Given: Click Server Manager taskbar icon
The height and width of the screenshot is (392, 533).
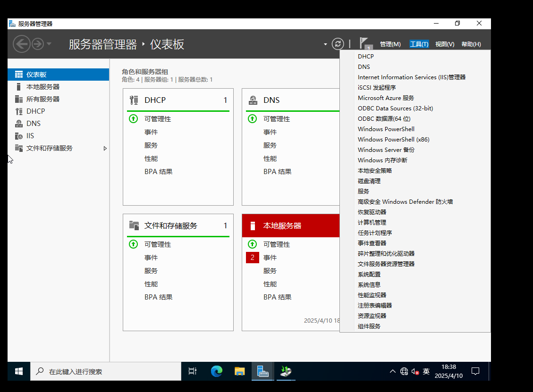Looking at the screenshot, I should point(263,371).
